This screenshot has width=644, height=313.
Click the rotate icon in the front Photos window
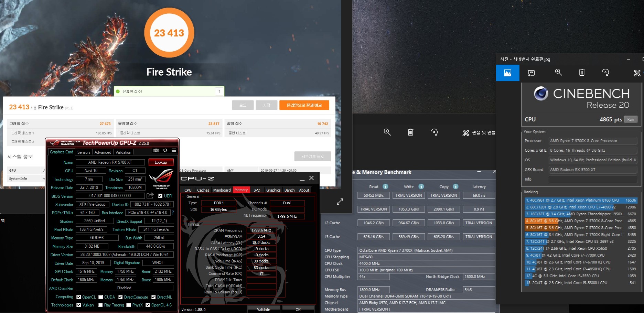[605, 72]
